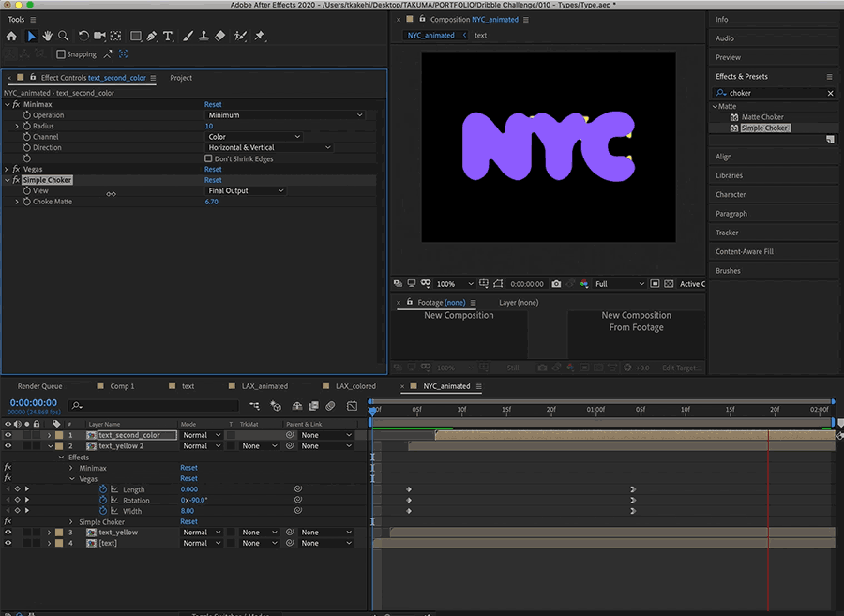Hide the text_second_color layer

click(x=8, y=435)
